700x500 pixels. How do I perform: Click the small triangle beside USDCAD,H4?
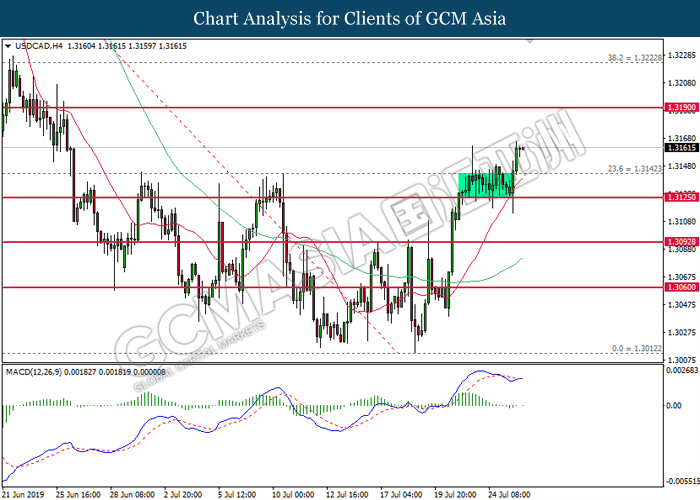click(9, 46)
